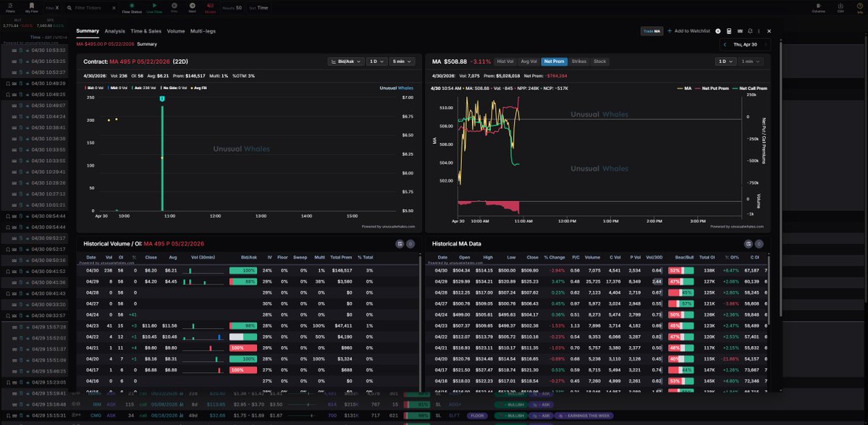This screenshot has width=868, height=425.
Task: Set an alert with the bell icon
Action: pos(750,32)
